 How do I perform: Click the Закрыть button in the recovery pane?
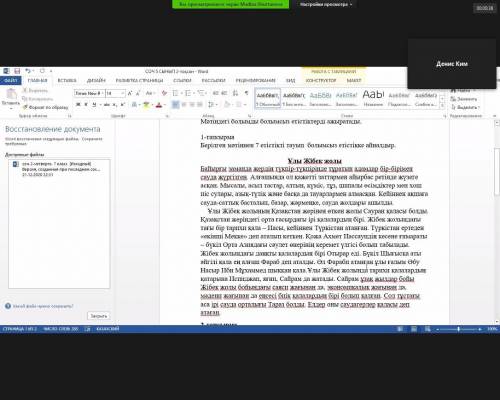(x=99, y=316)
